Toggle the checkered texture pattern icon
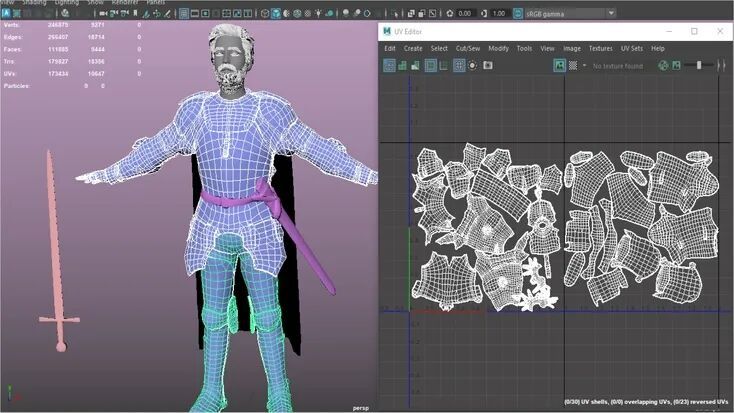 pos(573,65)
